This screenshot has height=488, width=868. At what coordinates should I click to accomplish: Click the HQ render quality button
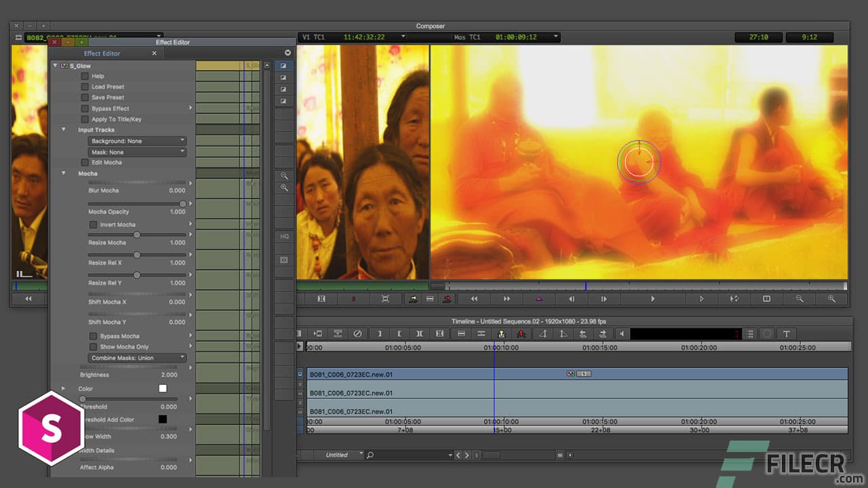tap(285, 237)
